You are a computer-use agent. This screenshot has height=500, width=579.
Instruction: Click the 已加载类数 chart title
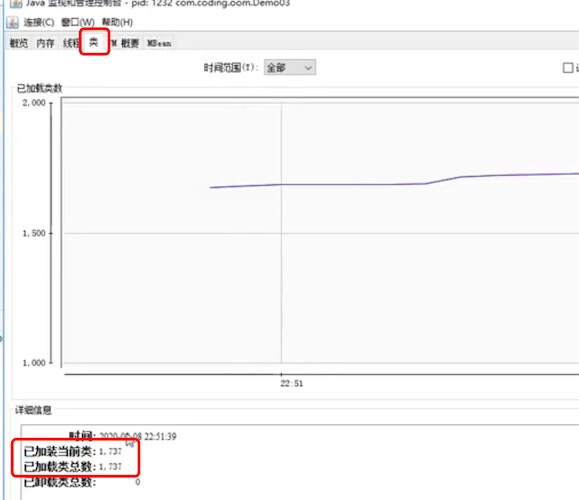tap(40, 88)
